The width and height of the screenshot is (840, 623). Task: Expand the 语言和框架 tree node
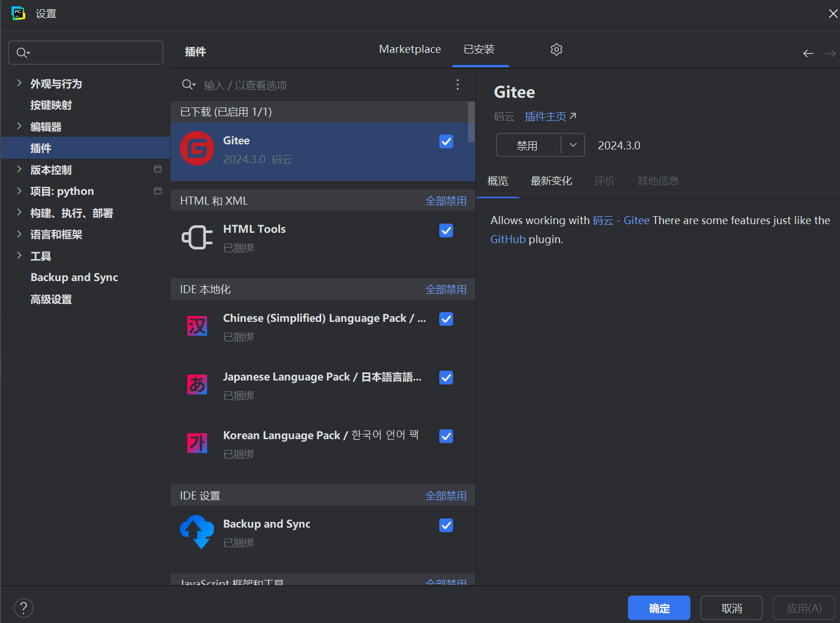(x=19, y=234)
